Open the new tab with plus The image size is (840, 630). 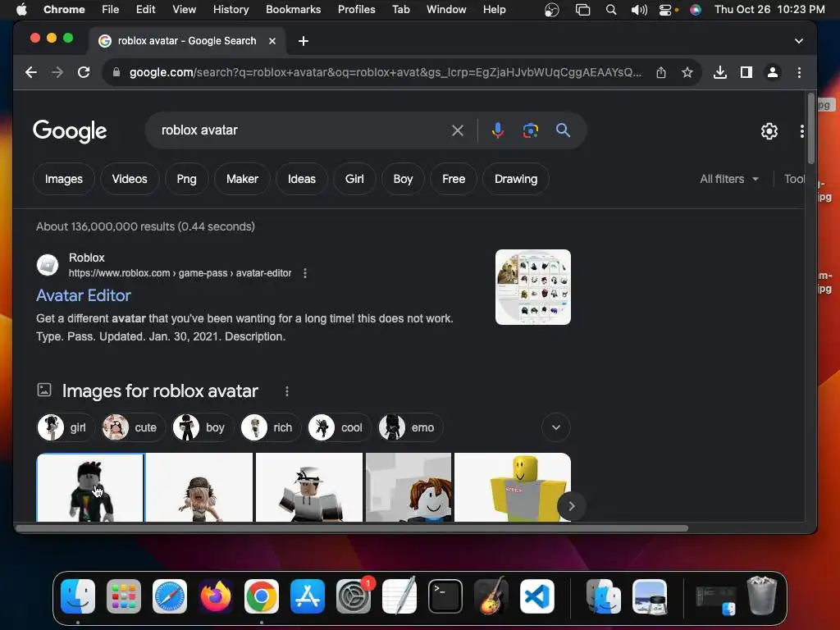pyautogui.click(x=304, y=41)
